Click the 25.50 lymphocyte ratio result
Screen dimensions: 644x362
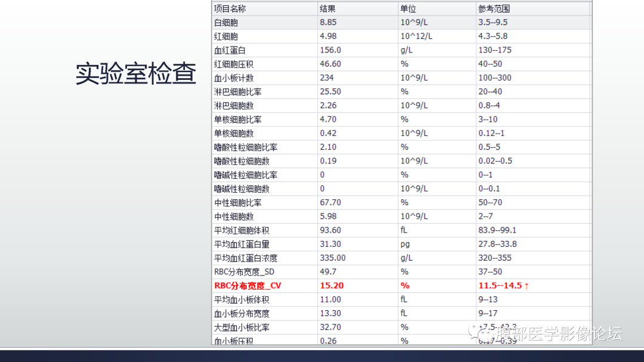[x=330, y=92]
